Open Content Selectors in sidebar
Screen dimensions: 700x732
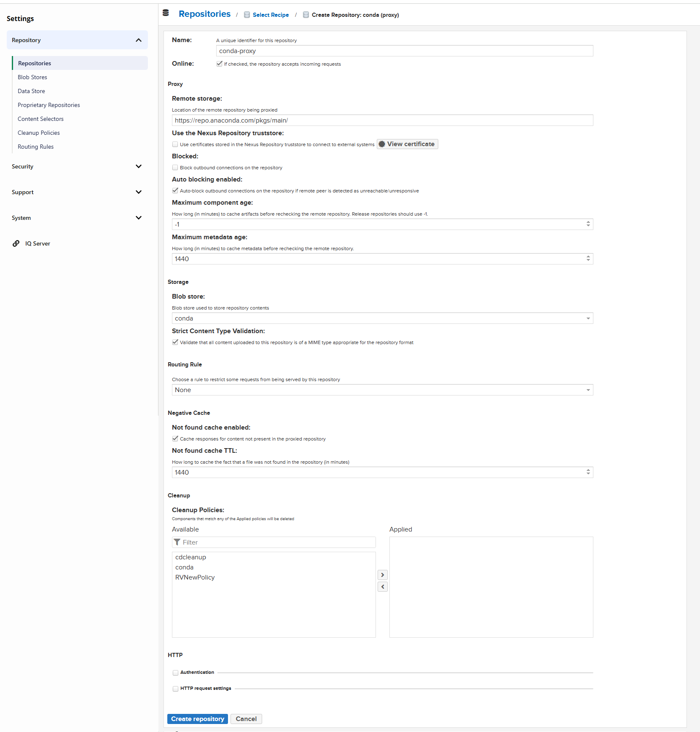pos(40,119)
